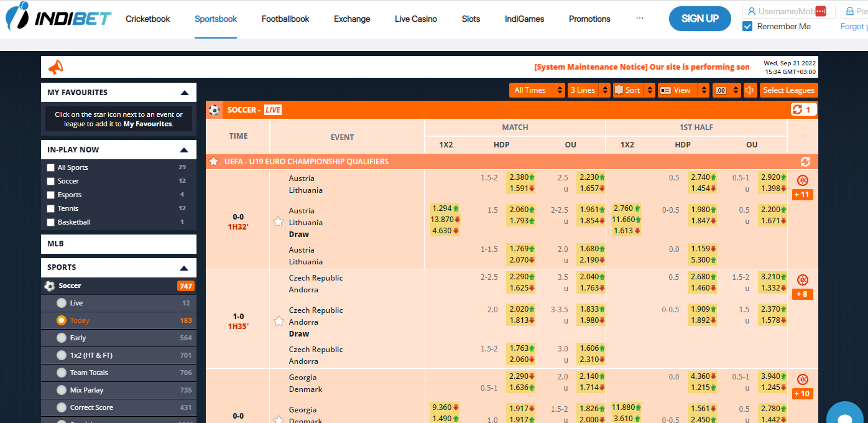Select the Today soccer radio option
The height and width of the screenshot is (423, 868).
click(x=62, y=320)
